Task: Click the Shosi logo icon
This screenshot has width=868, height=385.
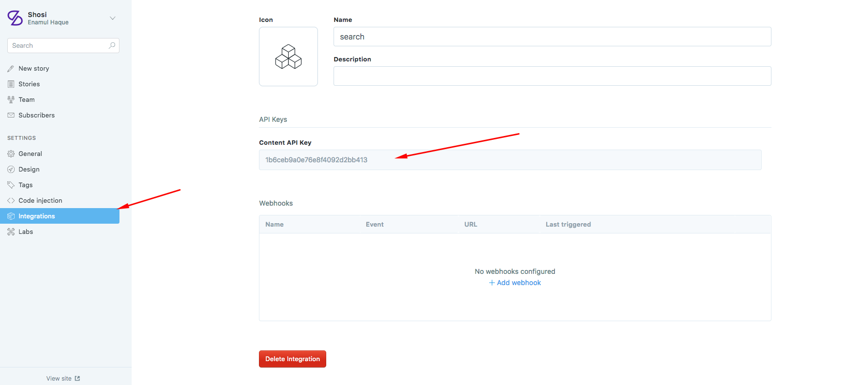Action: (15, 18)
